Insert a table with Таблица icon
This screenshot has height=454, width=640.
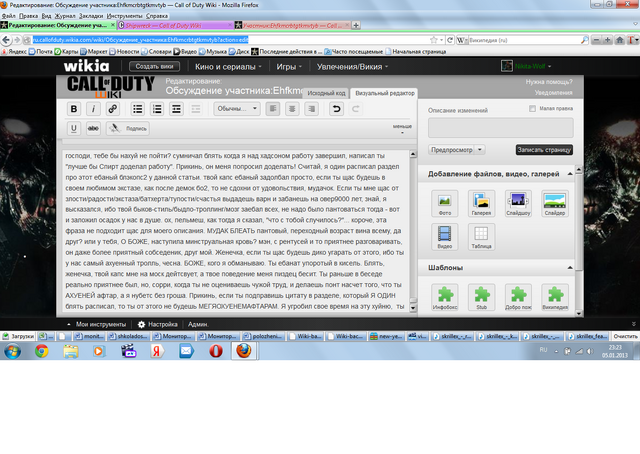[x=481, y=237]
